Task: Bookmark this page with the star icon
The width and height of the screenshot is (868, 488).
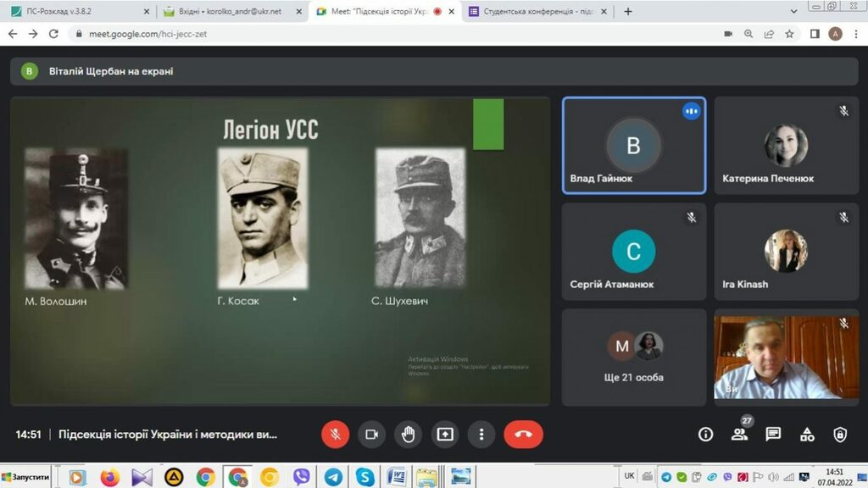Action: point(790,34)
